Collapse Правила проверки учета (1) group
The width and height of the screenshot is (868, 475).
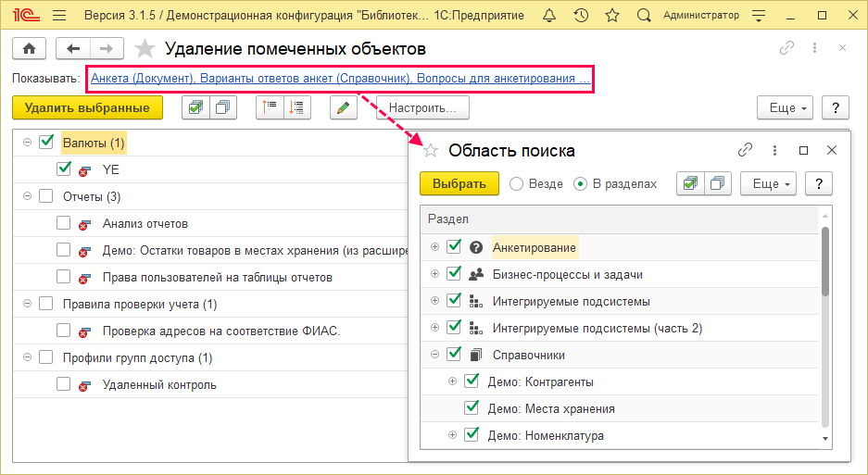27,304
